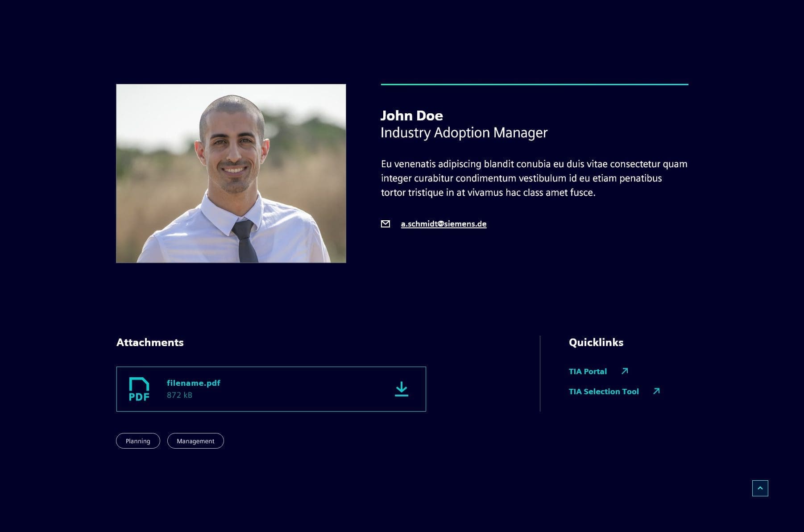Click the 872 kB file size text
804x532 pixels.
pos(179,395)
